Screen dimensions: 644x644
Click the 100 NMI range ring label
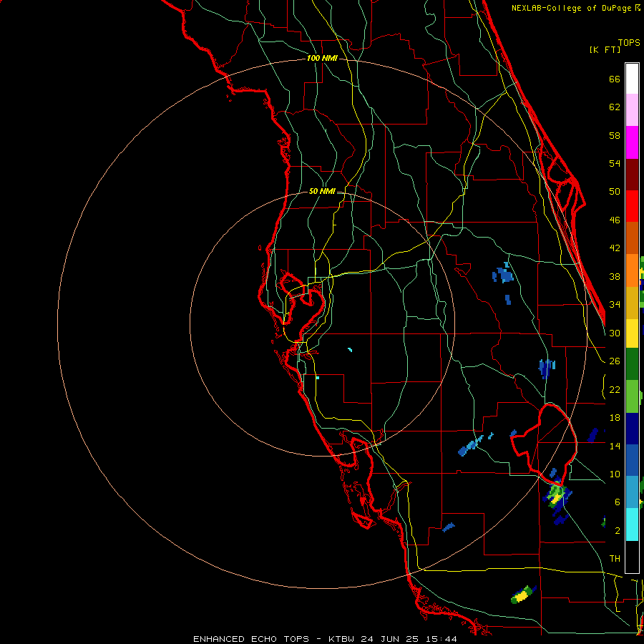click(x=322, y=59)
